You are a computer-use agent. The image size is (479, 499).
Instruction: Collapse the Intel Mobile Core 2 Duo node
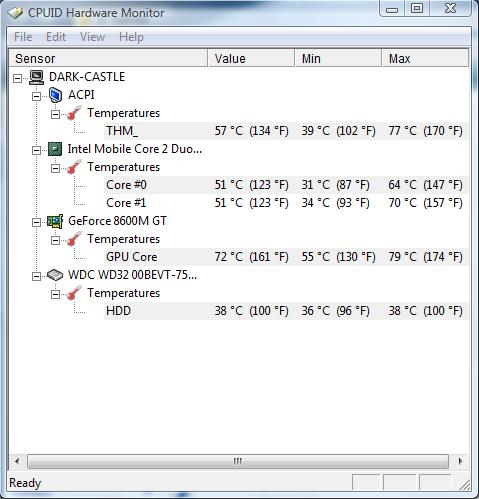(x=36, y=150)
